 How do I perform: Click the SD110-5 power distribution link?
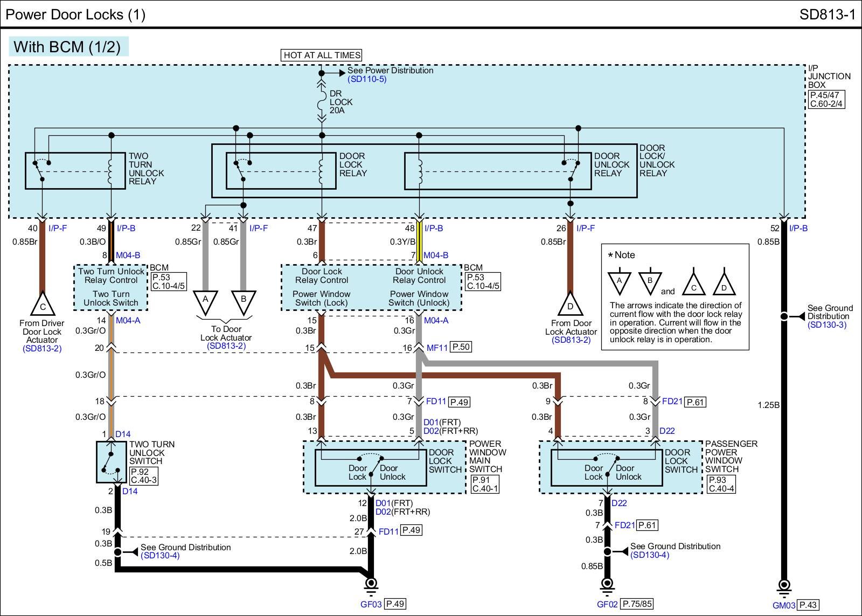[367, 79]
